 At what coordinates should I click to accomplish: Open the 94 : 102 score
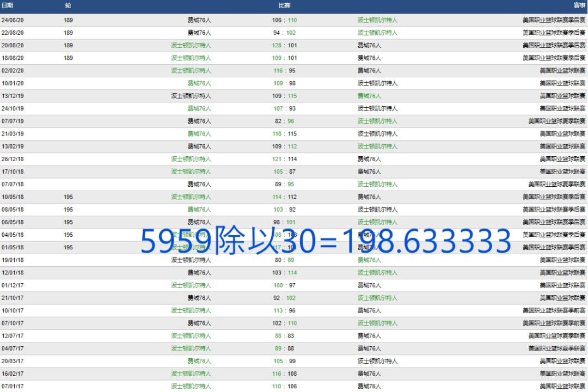284,33
